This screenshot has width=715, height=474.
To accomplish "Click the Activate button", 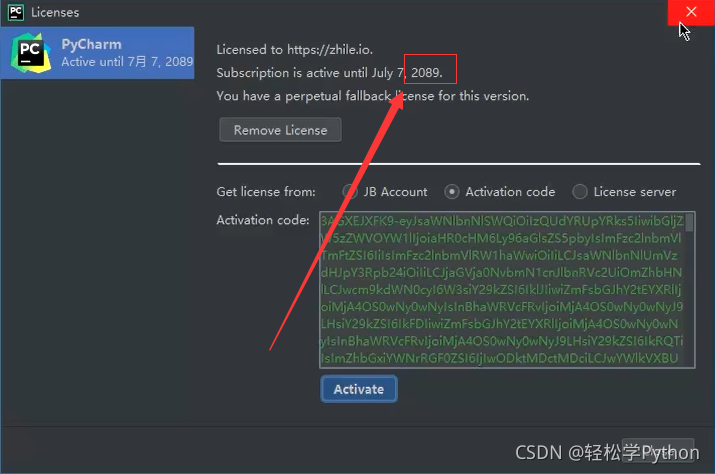I will pyautogui.click(x=358, y=389).
